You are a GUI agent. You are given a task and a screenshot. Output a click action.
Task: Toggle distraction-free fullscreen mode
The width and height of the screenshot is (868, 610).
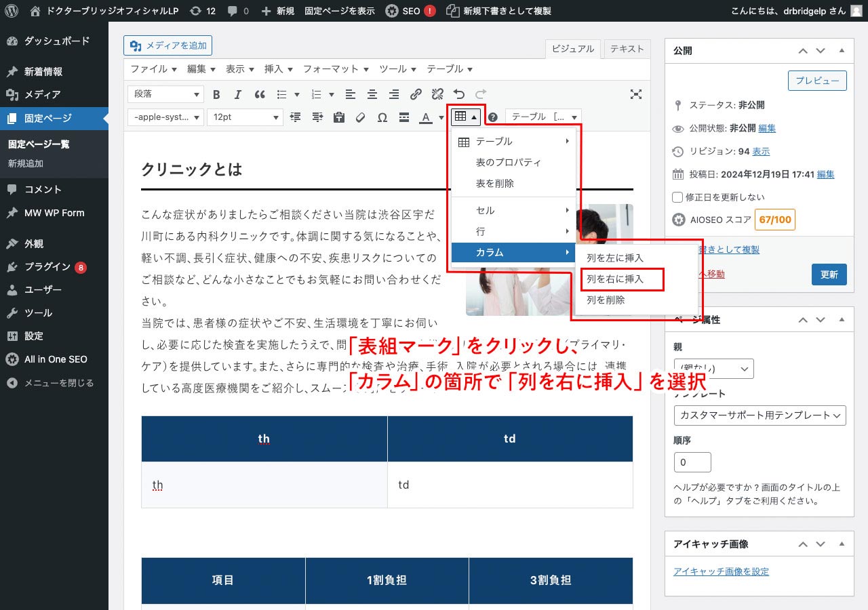(635, 95)
